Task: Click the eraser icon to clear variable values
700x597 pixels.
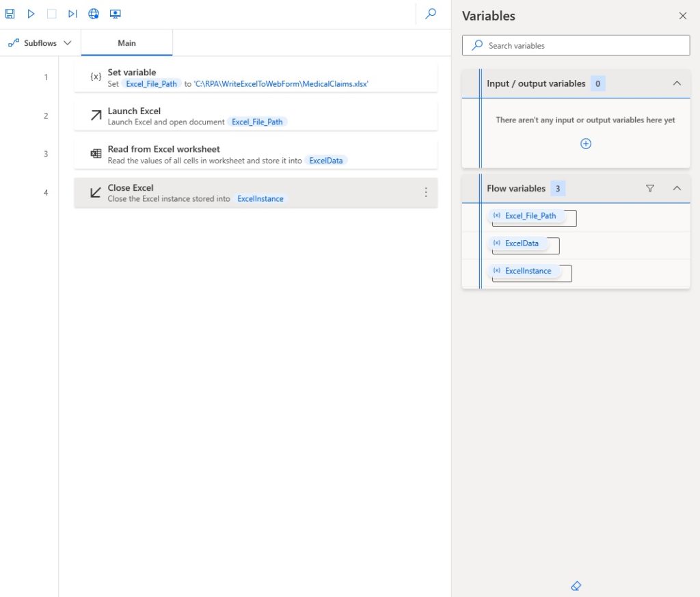Action: click(576, 586)
